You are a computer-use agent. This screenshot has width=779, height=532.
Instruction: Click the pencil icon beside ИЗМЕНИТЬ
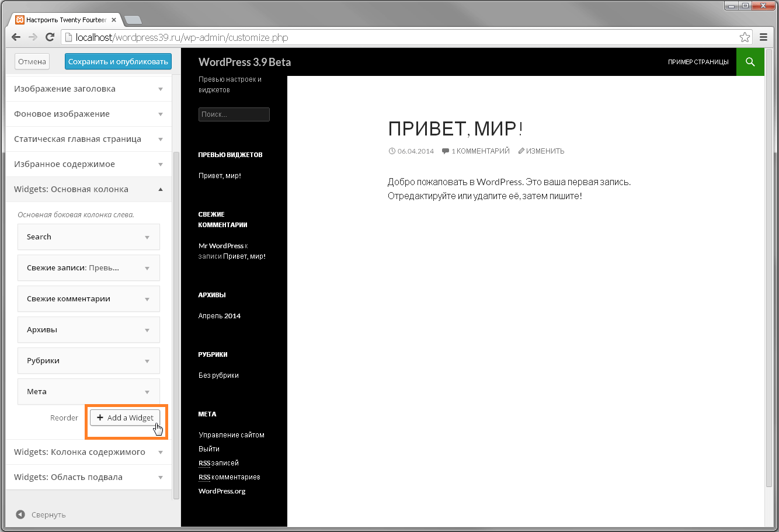pyautogui.click(x=521, y=151)
